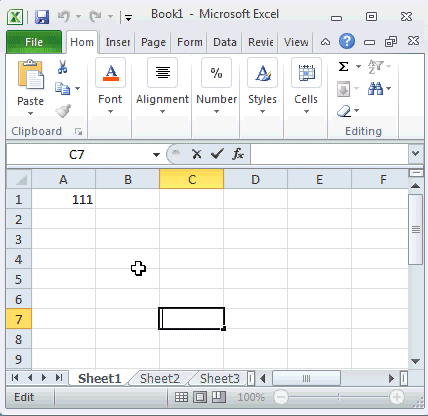Open the Paste dropdown arrow

coord(30,113)
